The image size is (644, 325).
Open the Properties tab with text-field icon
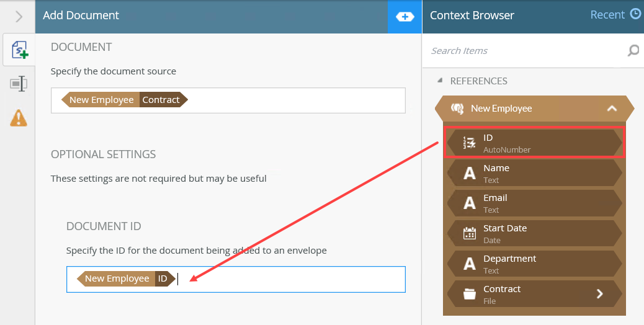click(x=19, y=84)
